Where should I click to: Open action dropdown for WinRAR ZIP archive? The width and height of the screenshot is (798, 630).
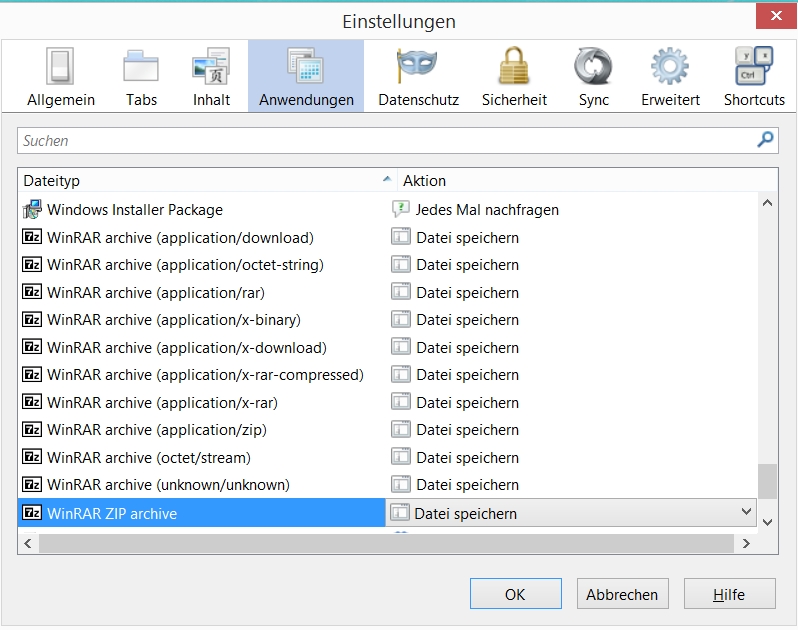point(571,512)
